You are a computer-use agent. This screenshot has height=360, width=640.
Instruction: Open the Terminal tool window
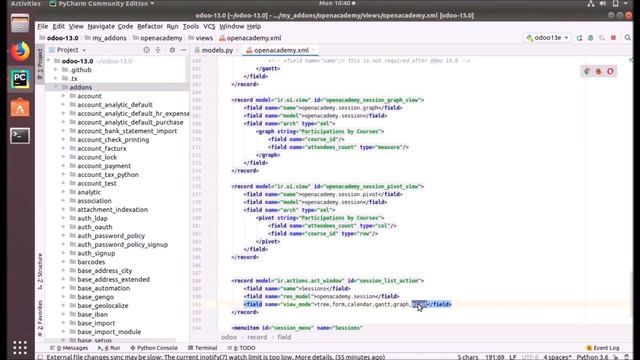coord(202,348)
